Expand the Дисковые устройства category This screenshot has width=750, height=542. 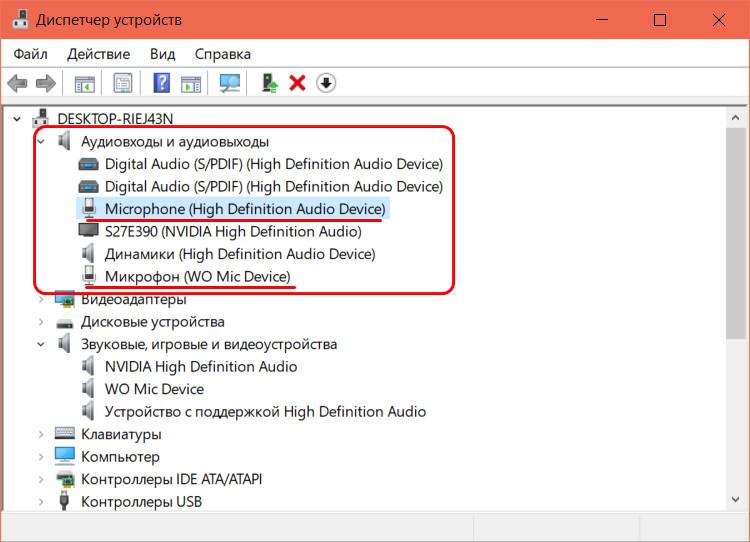pyautogui.click(x=41, y=322)
